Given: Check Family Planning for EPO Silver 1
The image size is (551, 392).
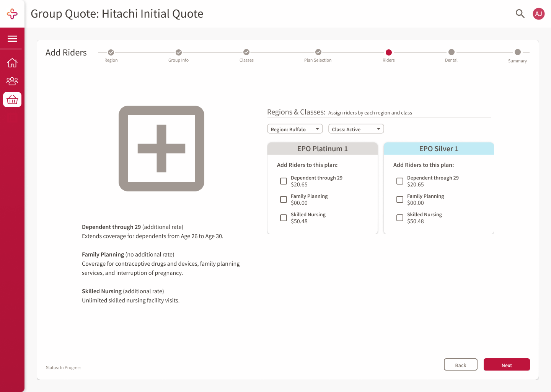Looking at the screenshot, I should [x=400, y=199].
